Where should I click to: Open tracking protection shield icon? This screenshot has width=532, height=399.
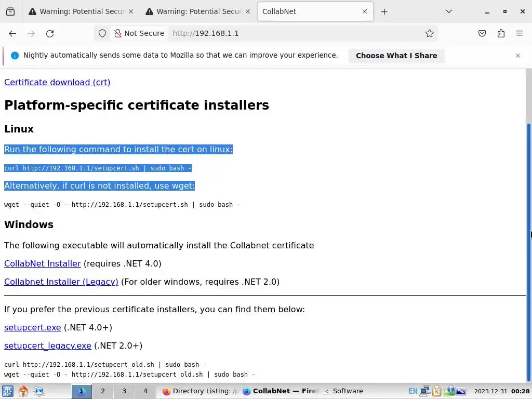(x=102, y=33)
